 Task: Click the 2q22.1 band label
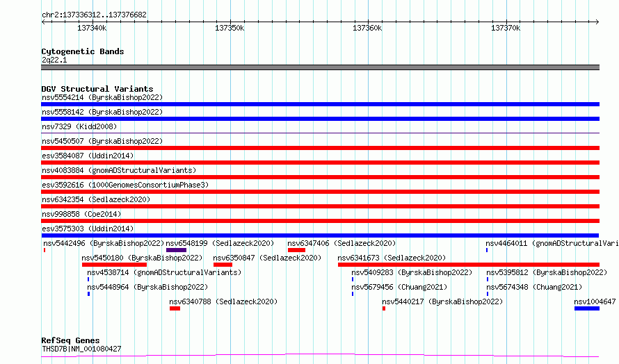coord(54,60)
